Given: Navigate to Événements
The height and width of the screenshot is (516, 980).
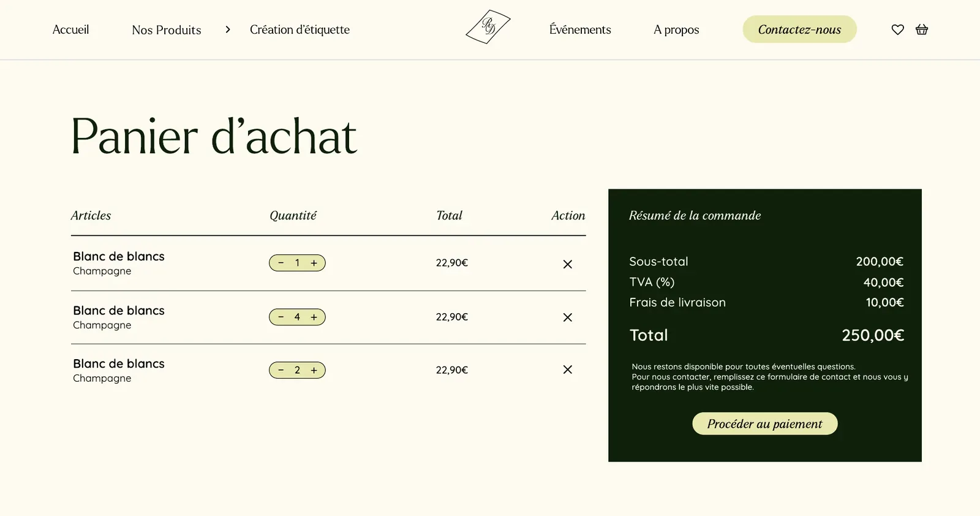Looking at the screenshot, I should pyautogui.click(x=580, y=29).
